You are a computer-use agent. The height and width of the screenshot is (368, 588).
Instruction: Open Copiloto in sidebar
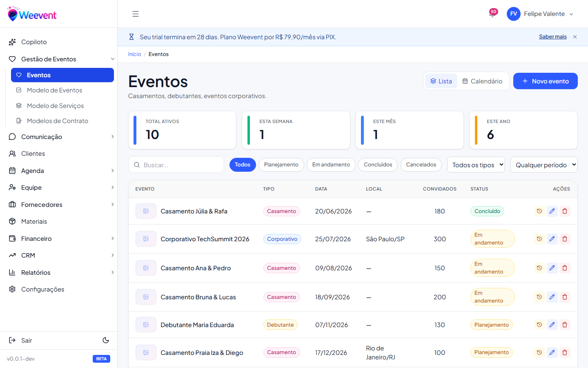[59, 42]
